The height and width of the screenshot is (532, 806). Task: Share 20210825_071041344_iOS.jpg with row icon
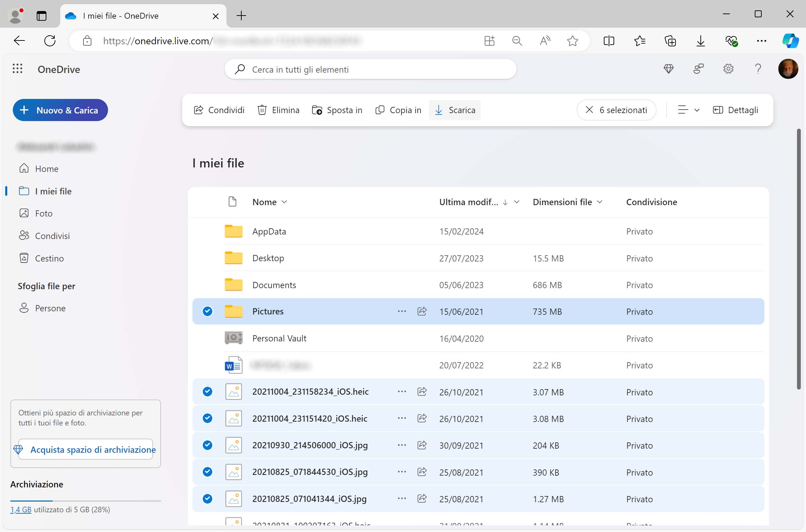(422, 498)
